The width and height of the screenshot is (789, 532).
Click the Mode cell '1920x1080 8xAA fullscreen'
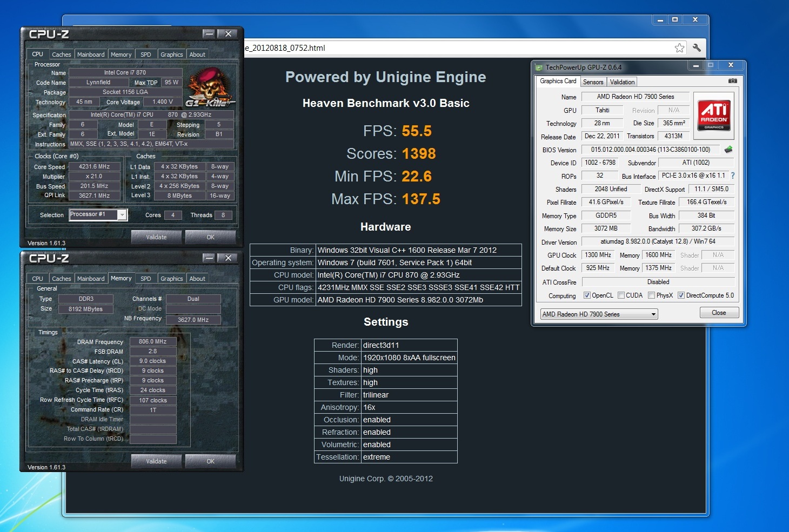click(409, 358)
